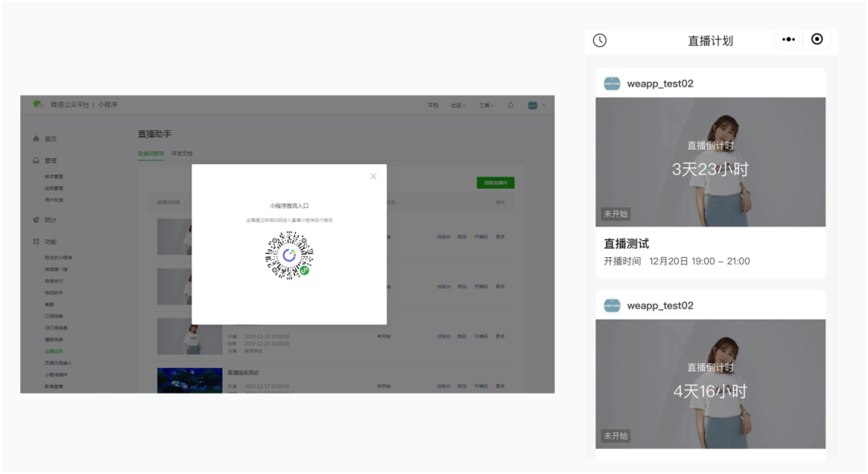Switch to the 开发文档 tab
The width and height of the screenshot is (868, 474).
(182, 153)
